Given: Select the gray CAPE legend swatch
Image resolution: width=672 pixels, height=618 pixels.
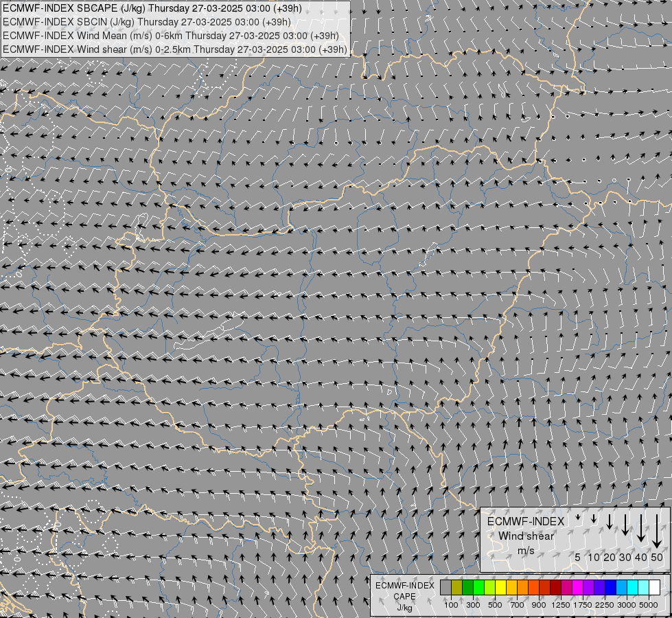Looking at the screenshot, I should coord(446,587).
